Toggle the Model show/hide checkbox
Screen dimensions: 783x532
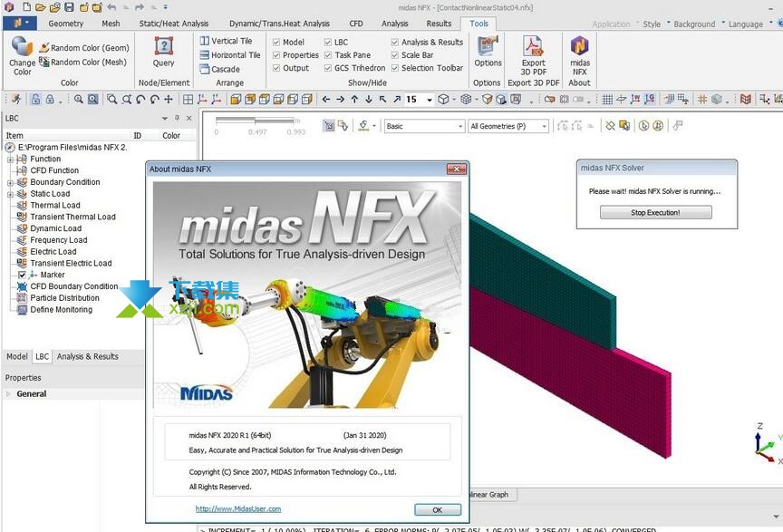click(276, 43)
